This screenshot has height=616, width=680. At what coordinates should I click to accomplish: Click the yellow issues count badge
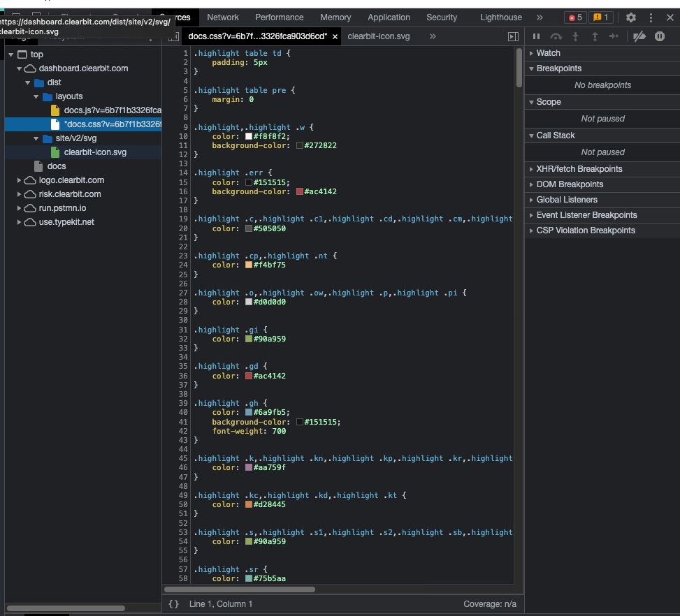pos(601,17)
